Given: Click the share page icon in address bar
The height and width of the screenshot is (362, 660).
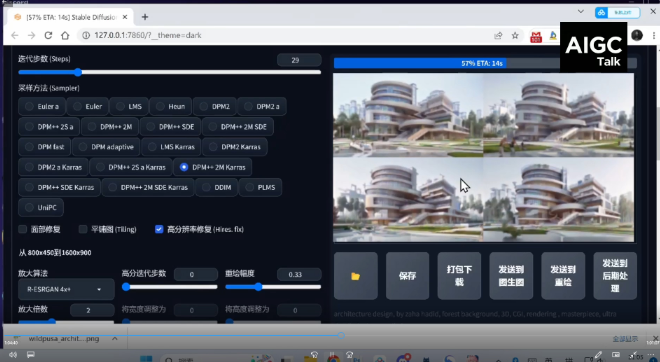Looking at the screenshot, I should 498,36.
